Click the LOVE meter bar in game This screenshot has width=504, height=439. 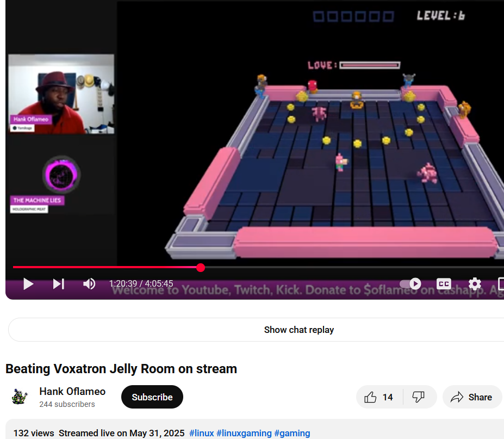point(370,65)
